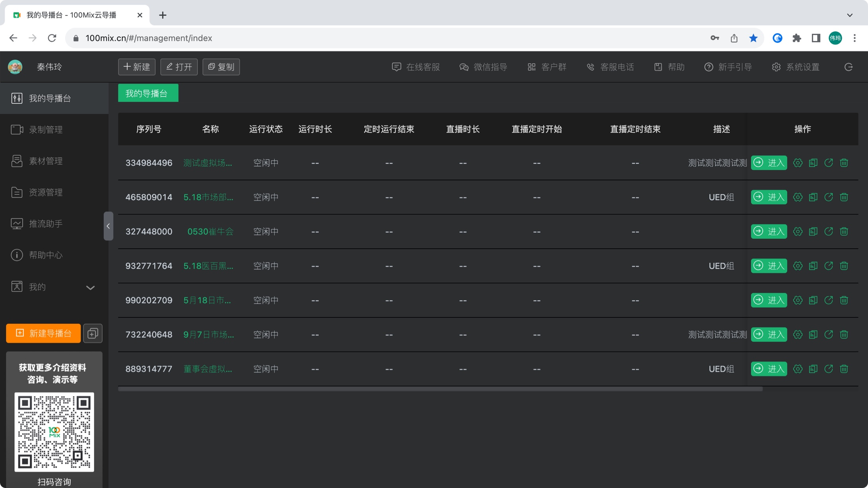Open settings gear for row 932771764

[798, 266]
